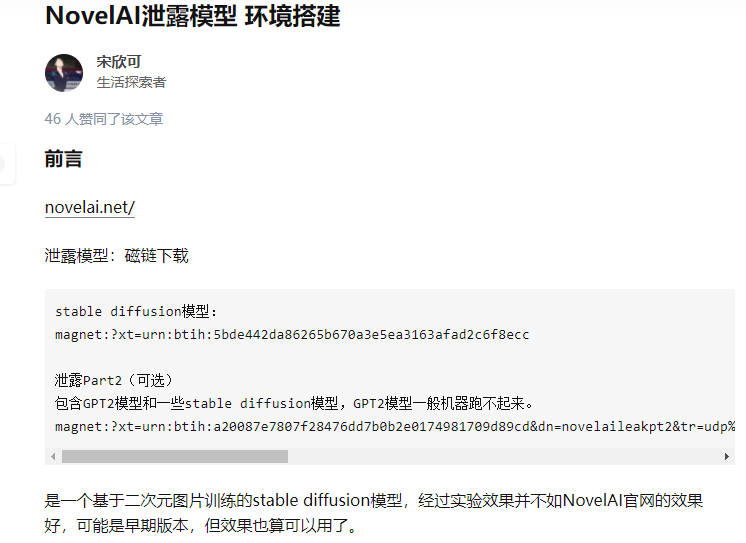The image size is (746, 543).
Task: Click the author name 宋欣可
Action: pos(118,62)
